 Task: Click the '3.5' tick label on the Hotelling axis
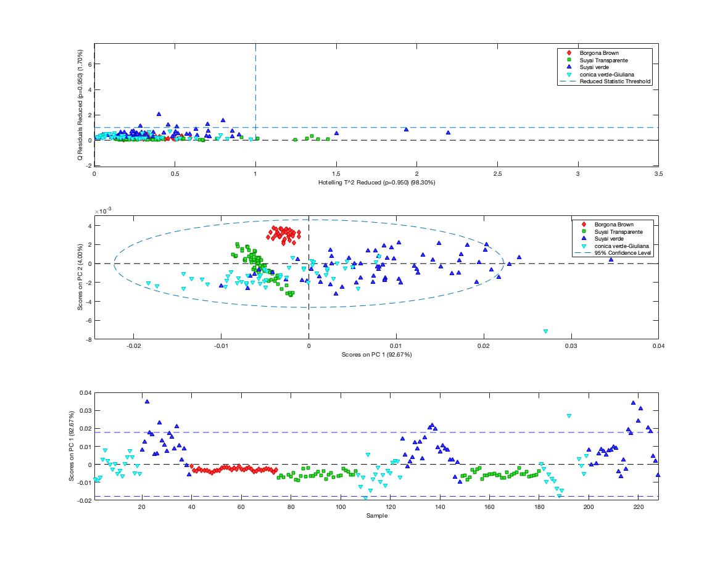(658, 174)
